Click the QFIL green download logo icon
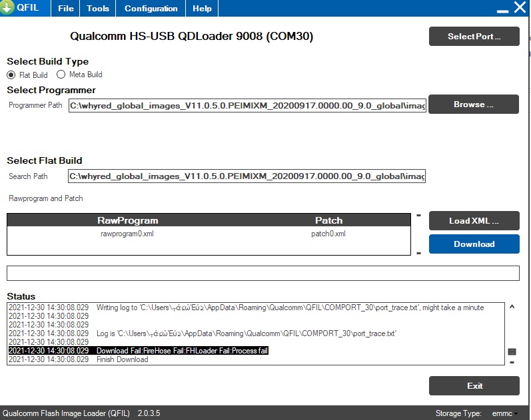531x420 pixels. [7, 8]
